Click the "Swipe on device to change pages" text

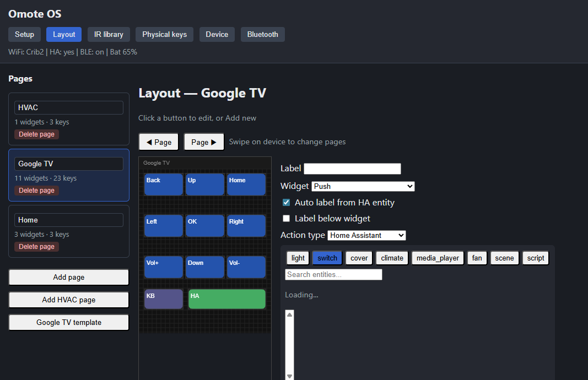(x=287, y=142)
